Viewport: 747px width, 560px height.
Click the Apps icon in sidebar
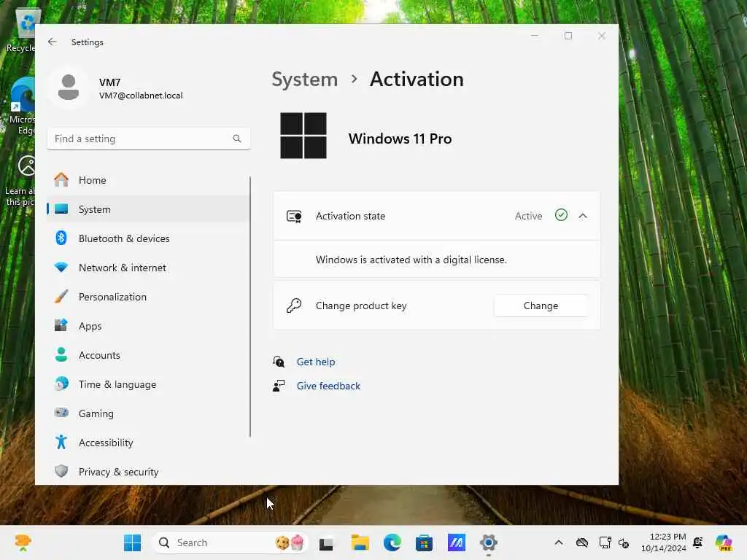[61, 325]
